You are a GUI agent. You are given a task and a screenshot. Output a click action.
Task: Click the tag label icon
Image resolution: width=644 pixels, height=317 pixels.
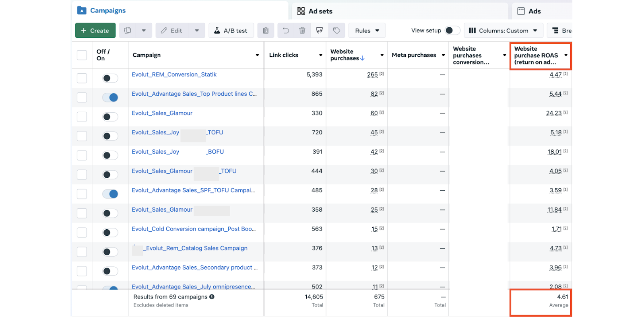(x=336, y=31)
